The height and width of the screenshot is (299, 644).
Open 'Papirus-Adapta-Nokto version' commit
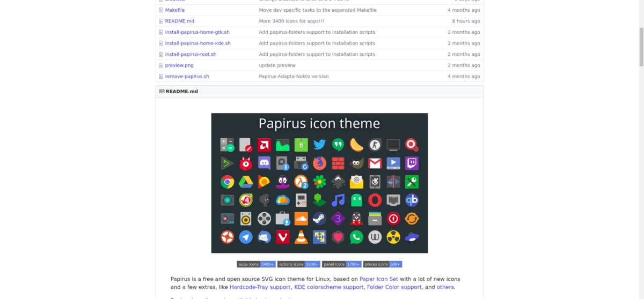(x=294, y=76)
